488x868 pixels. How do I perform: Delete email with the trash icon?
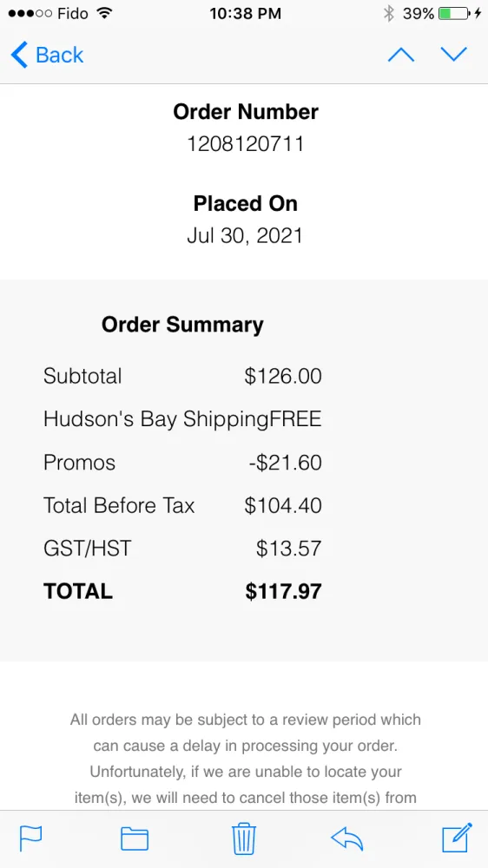tap(244, 838)
